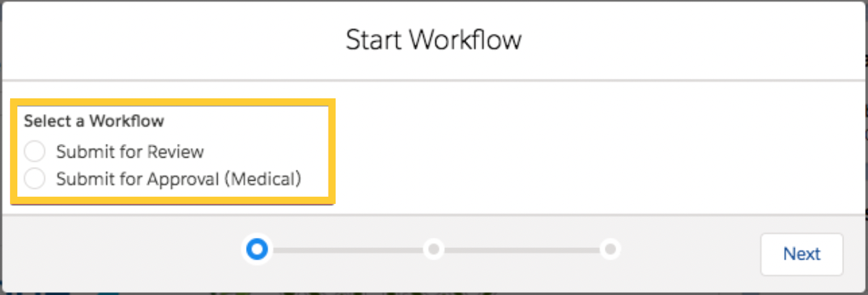The height and width of the screenshot is (295, 868).
Task: Click the "Submit for Approval (Medical)" label text
Action: pyautogui.click(x=178, y=179)
